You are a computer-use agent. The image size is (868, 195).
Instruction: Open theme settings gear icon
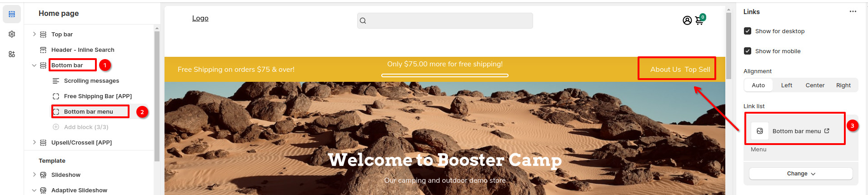pos(12,34)
